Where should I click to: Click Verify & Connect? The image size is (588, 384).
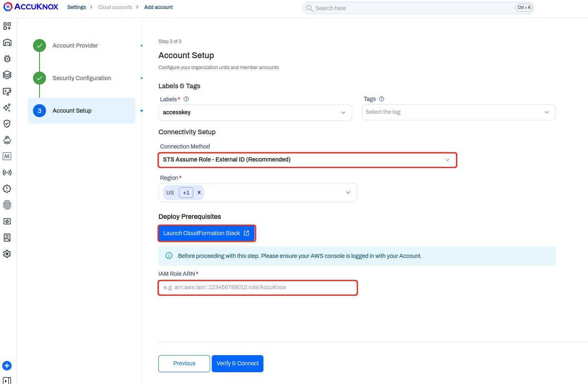[237, 364]
